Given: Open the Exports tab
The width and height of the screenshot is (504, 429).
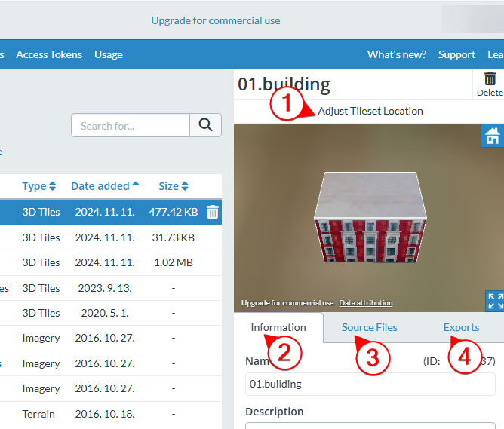Looking at the screenshot, I should tap(461, 327).
